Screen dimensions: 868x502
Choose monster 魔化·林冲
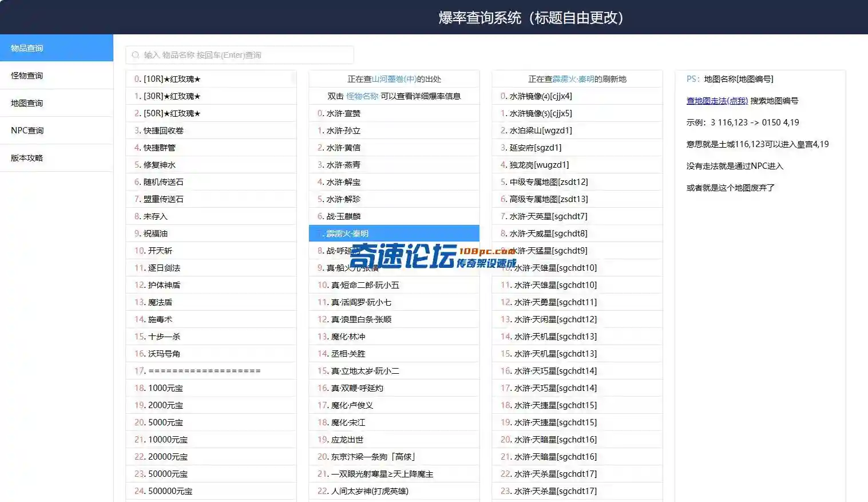click(x=394, y=337)
